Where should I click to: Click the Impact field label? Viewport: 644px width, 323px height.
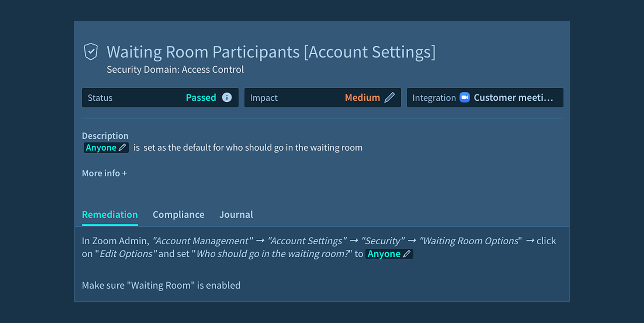pos(264,98)
